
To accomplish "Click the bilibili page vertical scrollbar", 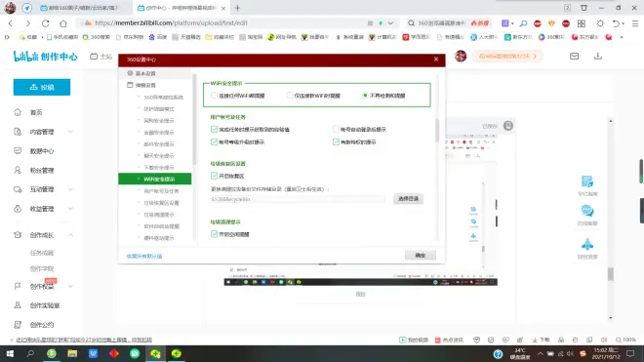I will pyautogui.click(x=610, y=274).
